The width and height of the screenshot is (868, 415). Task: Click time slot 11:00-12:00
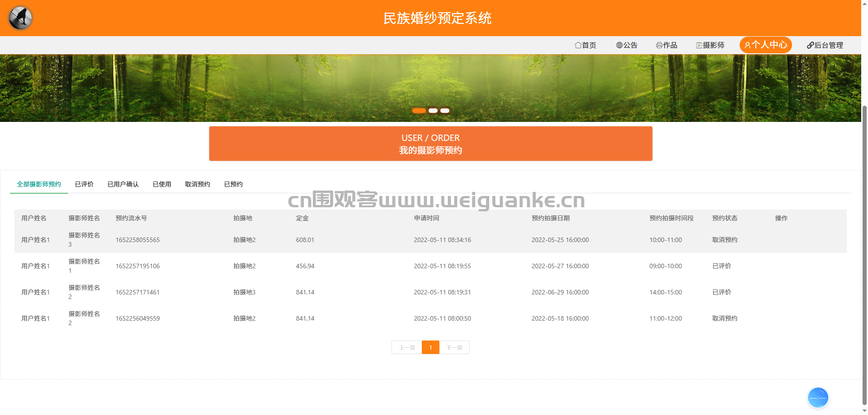(x=665, y=318)
